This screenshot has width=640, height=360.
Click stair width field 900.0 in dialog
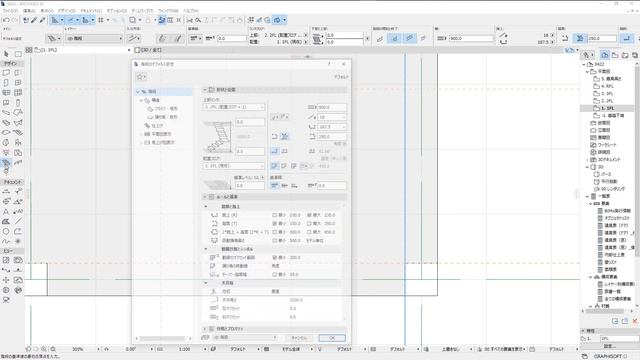332,107
